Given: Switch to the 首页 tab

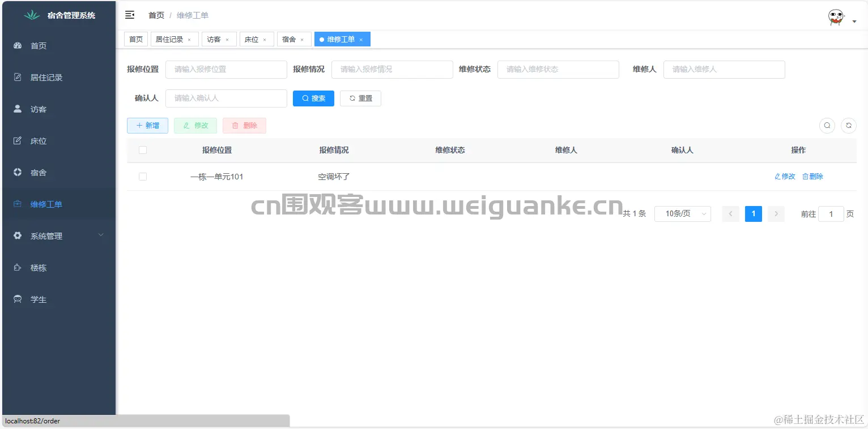Looking at the screenshot, I should 136,39.
